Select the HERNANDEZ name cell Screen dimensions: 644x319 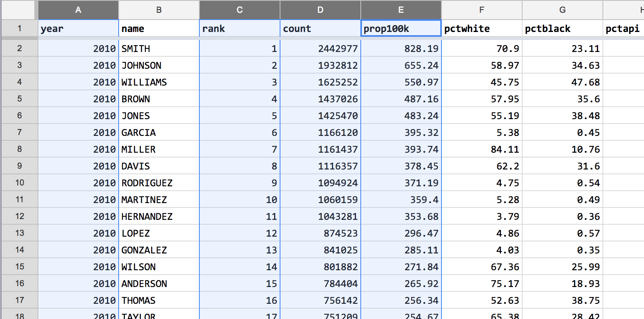[x=159, y=216]
